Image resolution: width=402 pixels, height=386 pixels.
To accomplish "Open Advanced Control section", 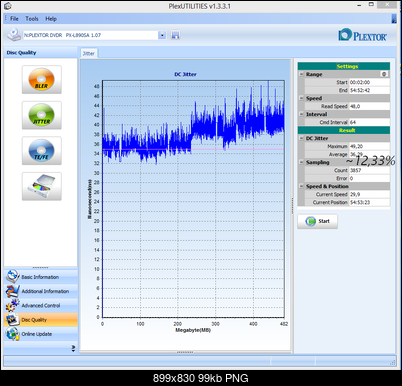I will coord(40,305).
